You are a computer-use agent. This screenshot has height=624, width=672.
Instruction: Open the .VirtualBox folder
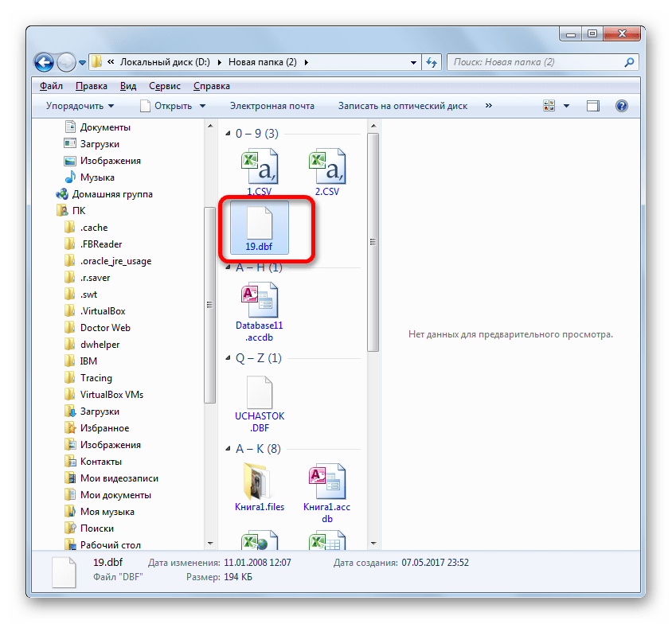coord(95,311)
